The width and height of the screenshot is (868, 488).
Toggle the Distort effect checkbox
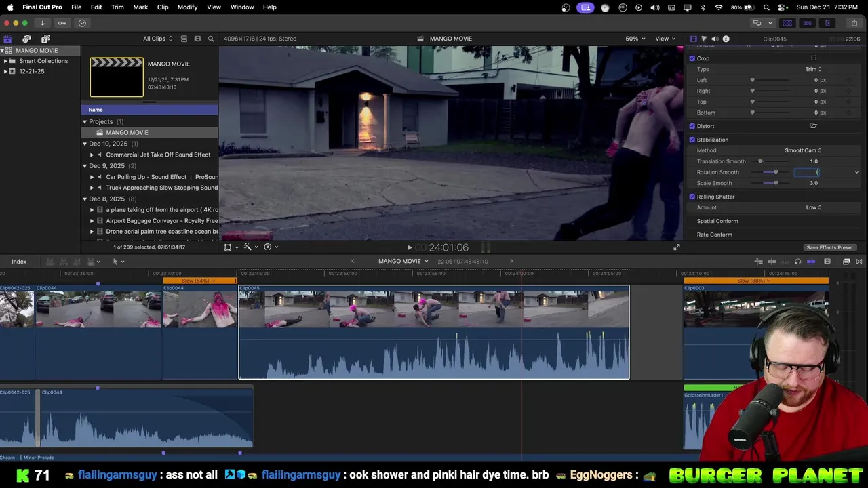click(x=692, y=126)
